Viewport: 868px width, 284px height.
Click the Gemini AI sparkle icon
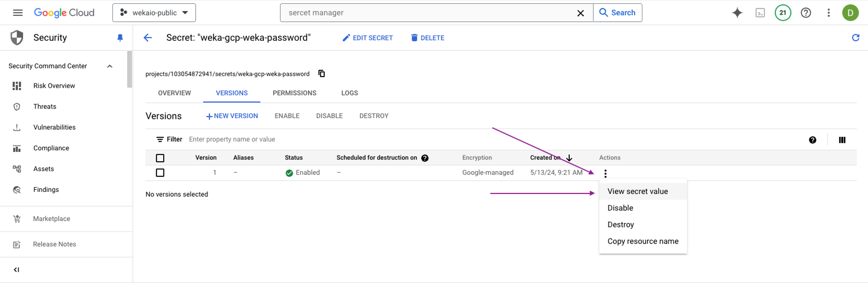[x=737, y=13]
